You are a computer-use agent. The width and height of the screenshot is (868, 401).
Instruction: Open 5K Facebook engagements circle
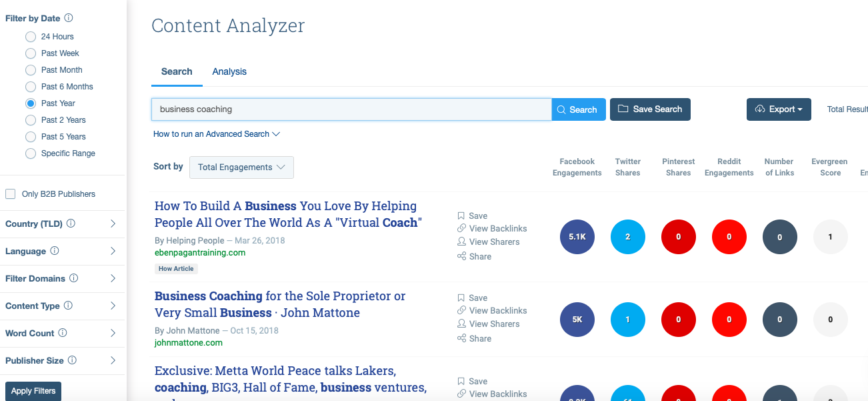click(x=577, y=320)
